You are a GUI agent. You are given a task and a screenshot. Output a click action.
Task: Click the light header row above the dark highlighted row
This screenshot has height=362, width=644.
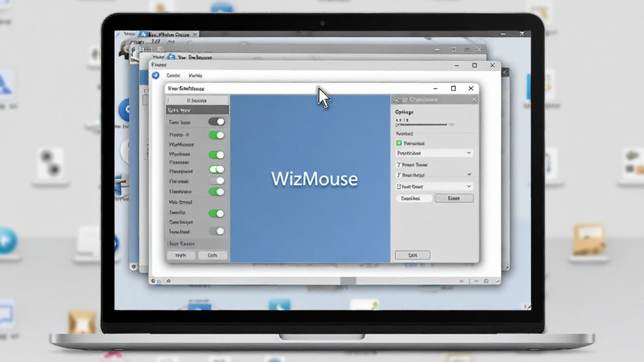click(197, 101)
